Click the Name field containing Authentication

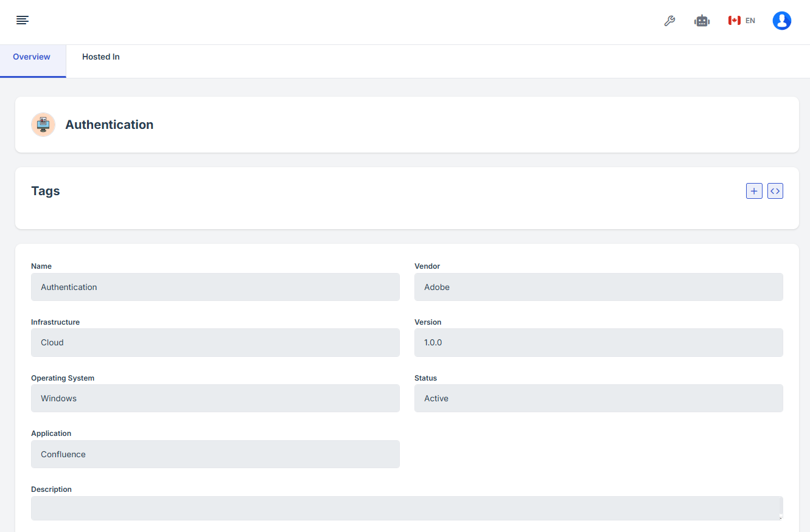[x=215, y=287]
